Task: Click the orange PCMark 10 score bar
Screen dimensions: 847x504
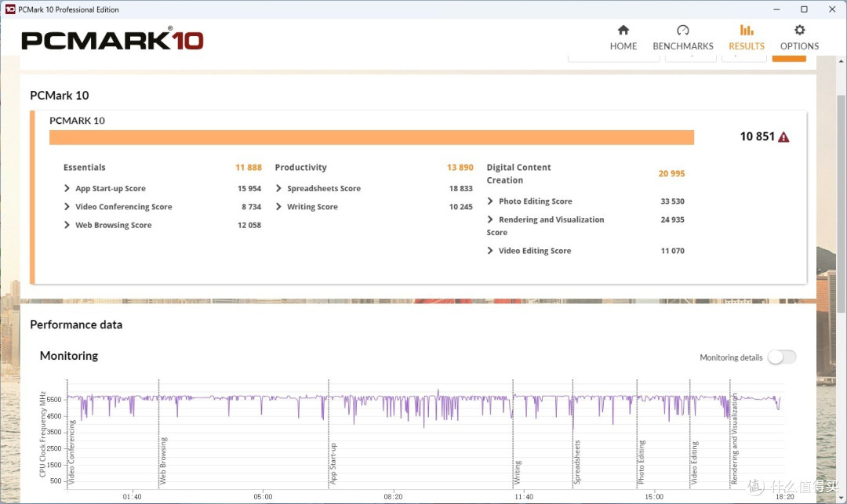Action: (372, 137)
